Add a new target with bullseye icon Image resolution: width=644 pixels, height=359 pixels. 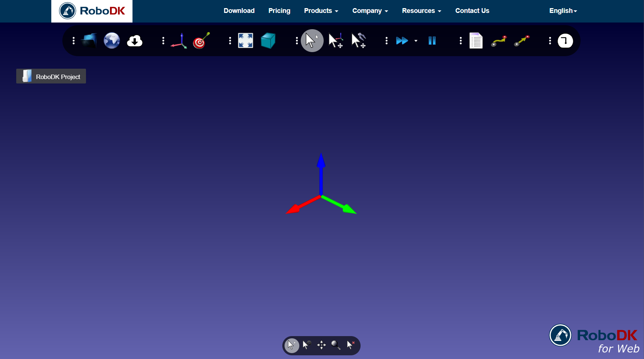click(201, 41)
